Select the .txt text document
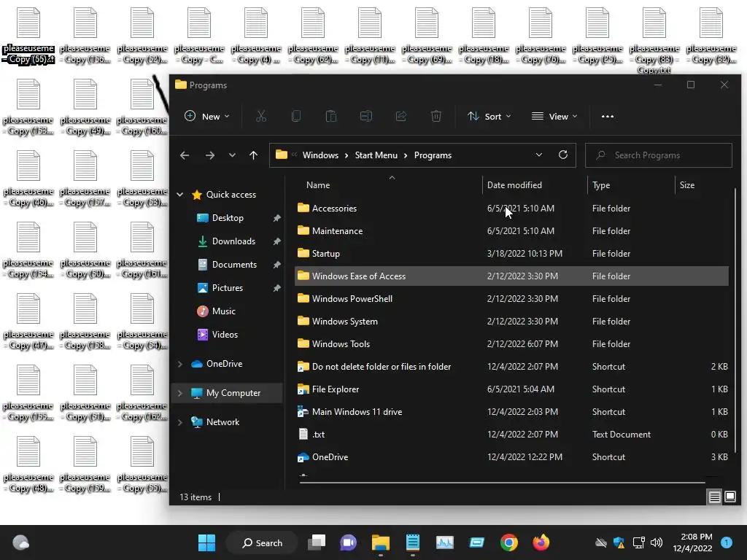The height and width of the screenshot is (560, 747). tap(511, 435)
